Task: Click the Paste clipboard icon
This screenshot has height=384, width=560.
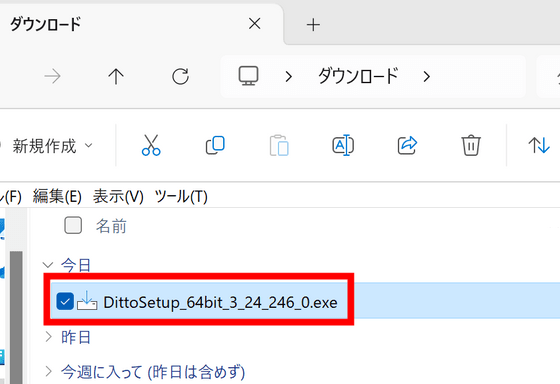Action: tap(279, 145)
